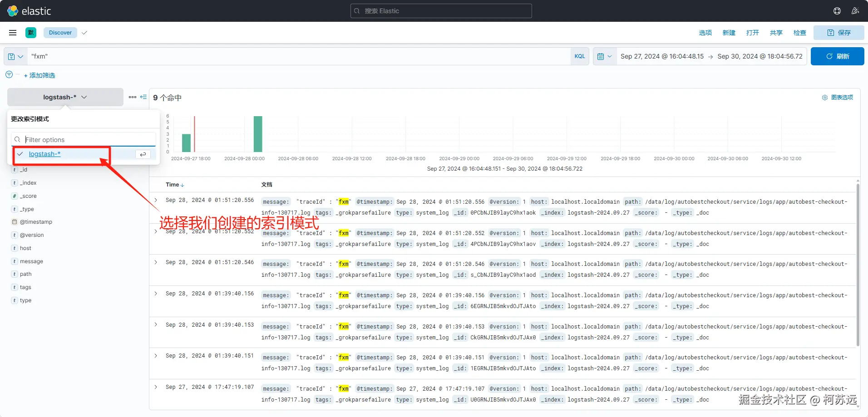Open the 检查 panel
Image resolution: width=868 pixels, height=417 pixels.
(x=800, y=33)
